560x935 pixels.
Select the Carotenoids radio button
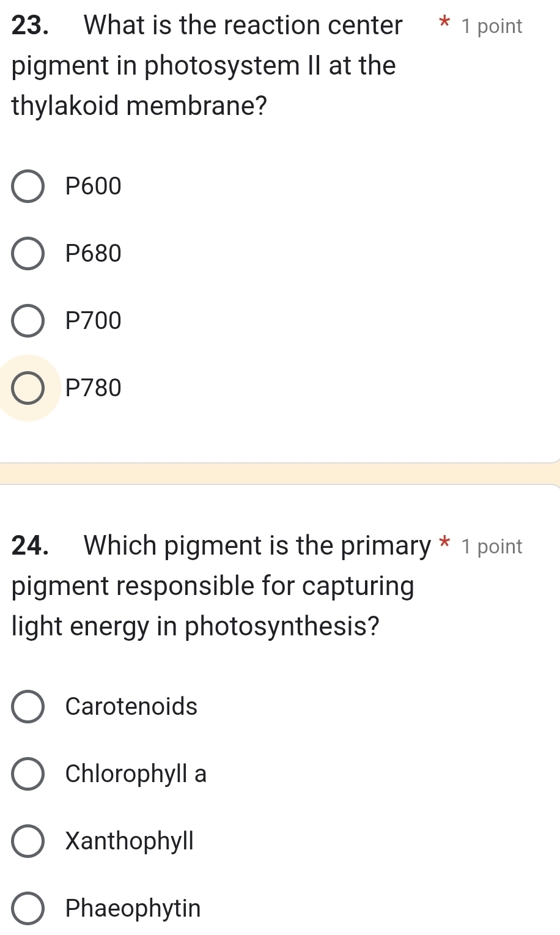coord(28,707)
